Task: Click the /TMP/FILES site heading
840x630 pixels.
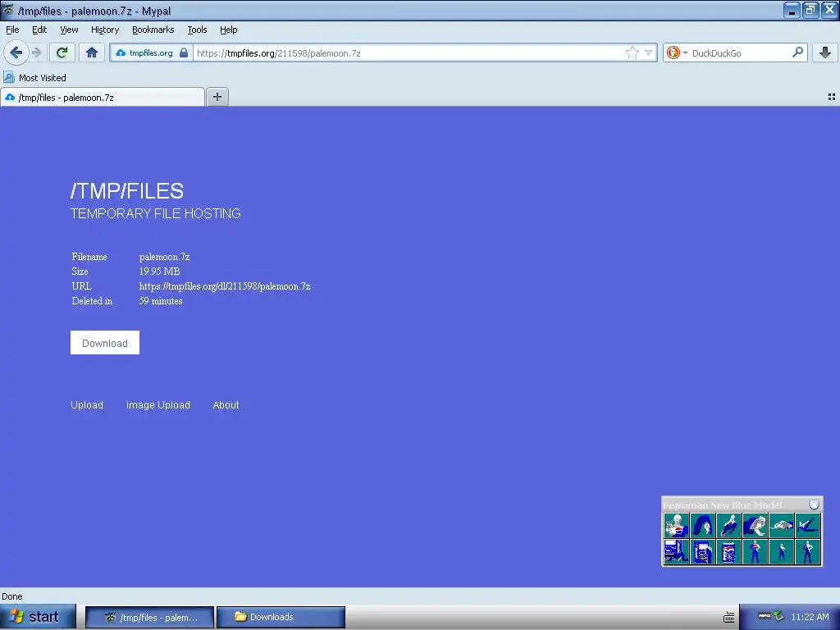Action: pos(127,190)
